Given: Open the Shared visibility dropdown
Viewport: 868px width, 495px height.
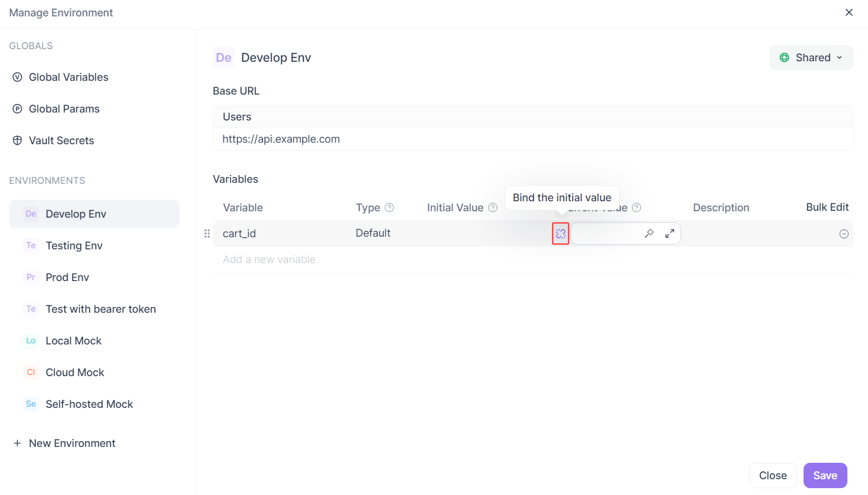Looking at the screenshot, I should tap(811, 58).
